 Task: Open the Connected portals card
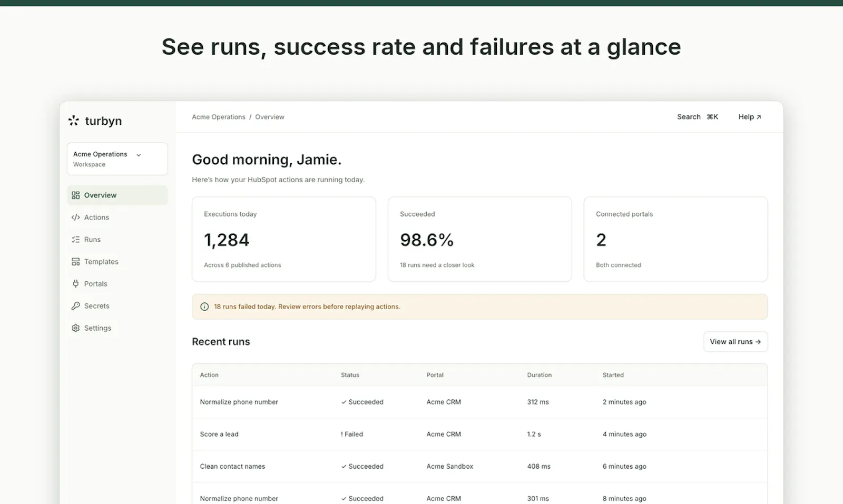675,239
